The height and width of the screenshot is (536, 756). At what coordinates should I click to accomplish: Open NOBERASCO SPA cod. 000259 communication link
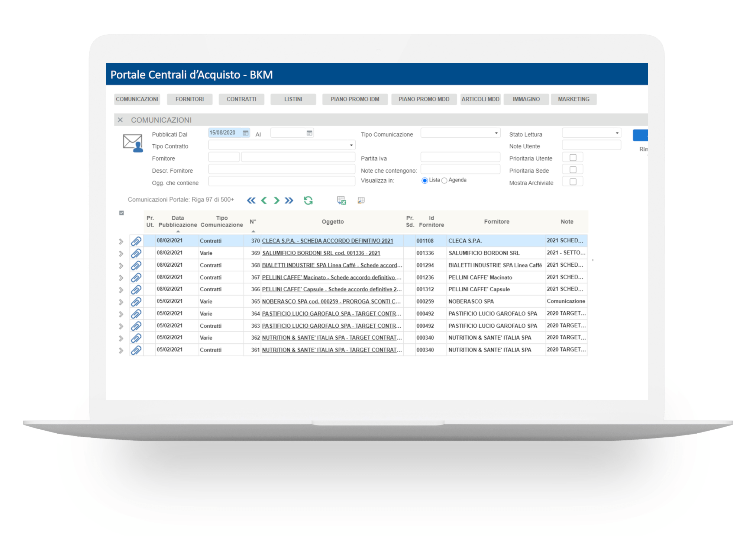(331, 301)
